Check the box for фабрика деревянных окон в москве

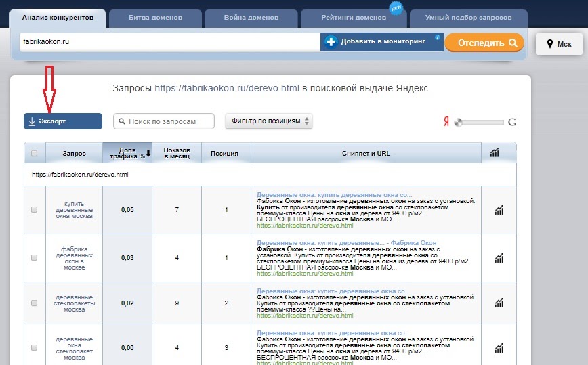[34, 257]
